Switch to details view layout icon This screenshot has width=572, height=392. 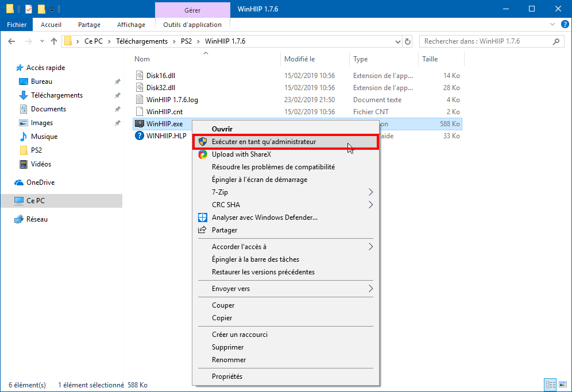point(551,385)
